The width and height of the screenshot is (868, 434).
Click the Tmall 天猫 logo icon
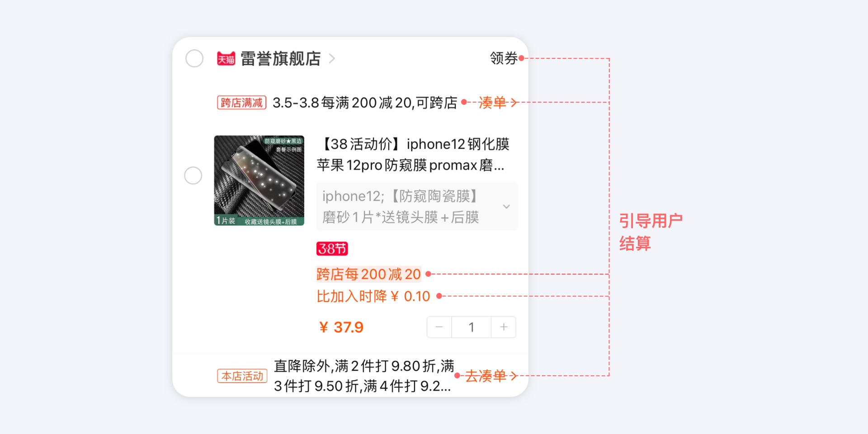point(226,59)
